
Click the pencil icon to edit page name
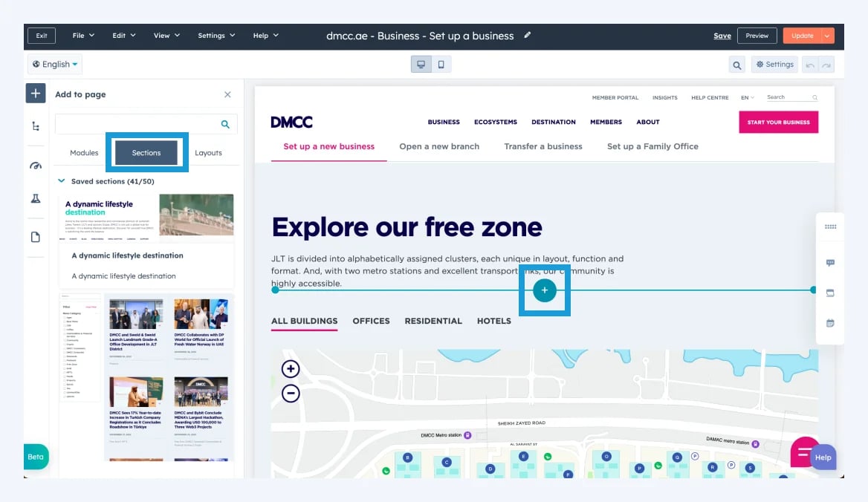528,36
